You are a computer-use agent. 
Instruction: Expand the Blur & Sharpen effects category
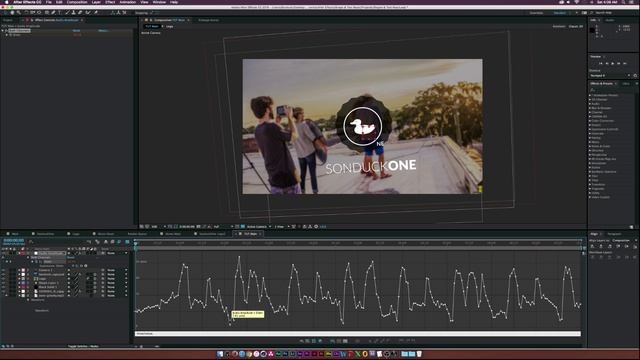click(x=590, y=108)
